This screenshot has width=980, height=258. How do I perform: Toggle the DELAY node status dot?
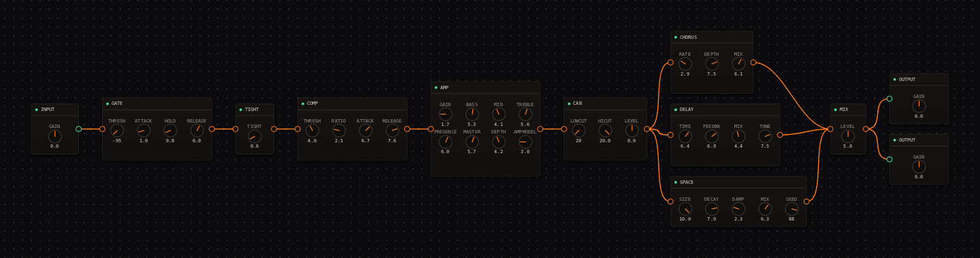pyautogui.click(x=676, y=109)
